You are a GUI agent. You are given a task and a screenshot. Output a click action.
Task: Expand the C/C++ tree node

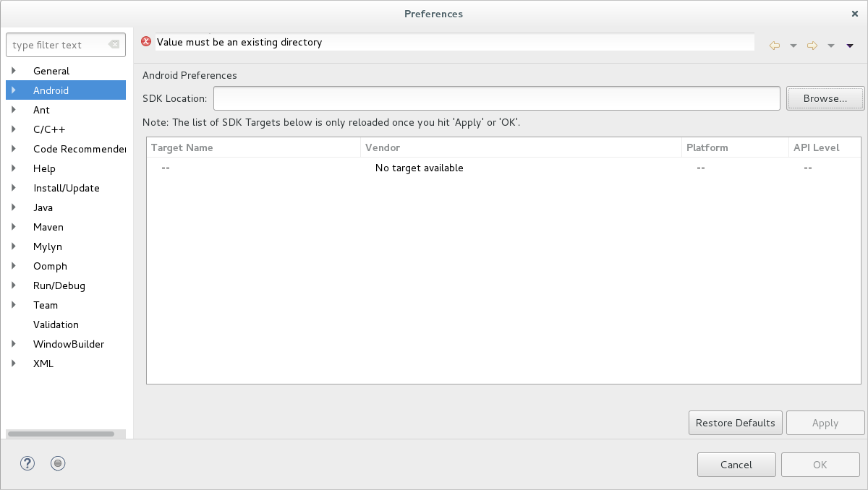point(14,129)
